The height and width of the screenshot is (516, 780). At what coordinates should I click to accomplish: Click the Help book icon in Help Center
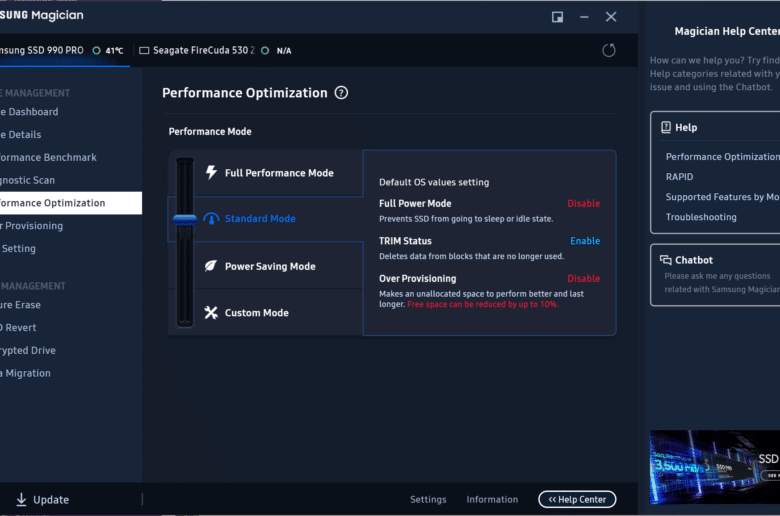666,127
